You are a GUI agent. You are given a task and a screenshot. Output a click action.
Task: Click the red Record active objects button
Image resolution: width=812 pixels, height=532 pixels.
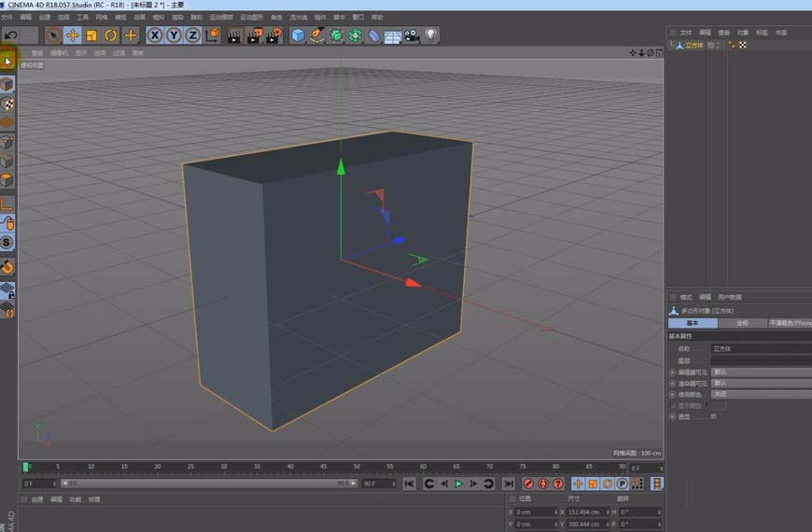pos(528,483)
